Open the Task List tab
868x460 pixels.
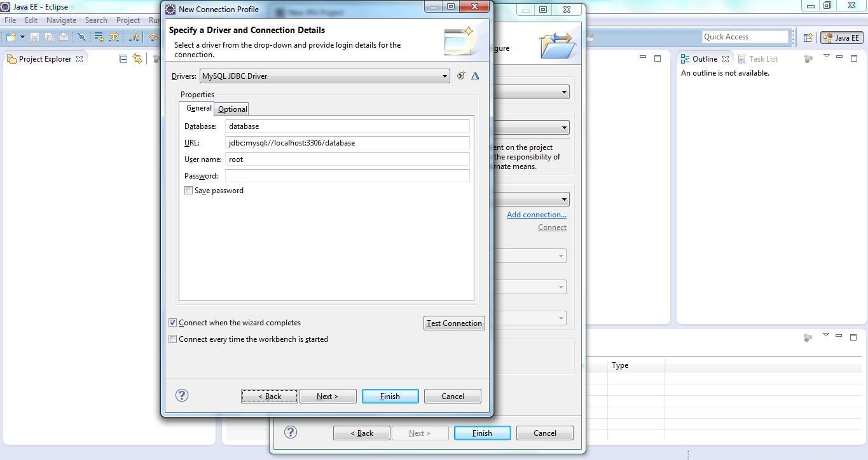pos(762,59)
